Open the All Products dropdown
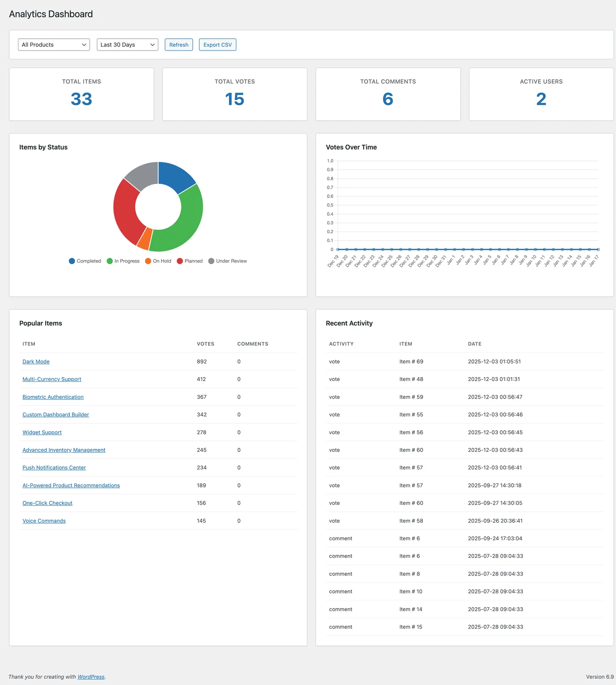 click(x=54, y=44)
